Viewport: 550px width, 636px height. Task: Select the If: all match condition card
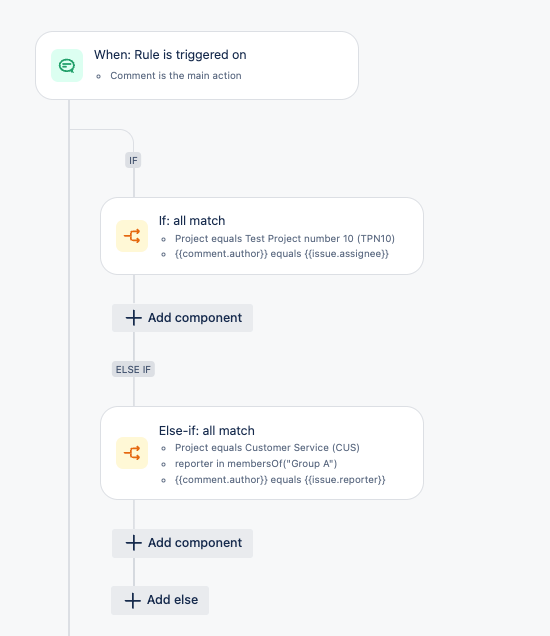click(x=262, y=236)
